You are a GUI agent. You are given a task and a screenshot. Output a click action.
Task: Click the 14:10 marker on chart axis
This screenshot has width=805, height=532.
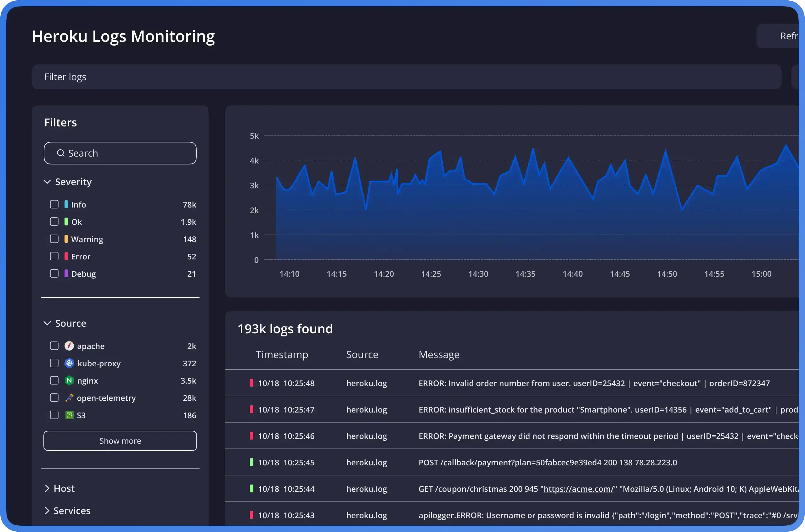pyautogui.click(x=289, y=274)
